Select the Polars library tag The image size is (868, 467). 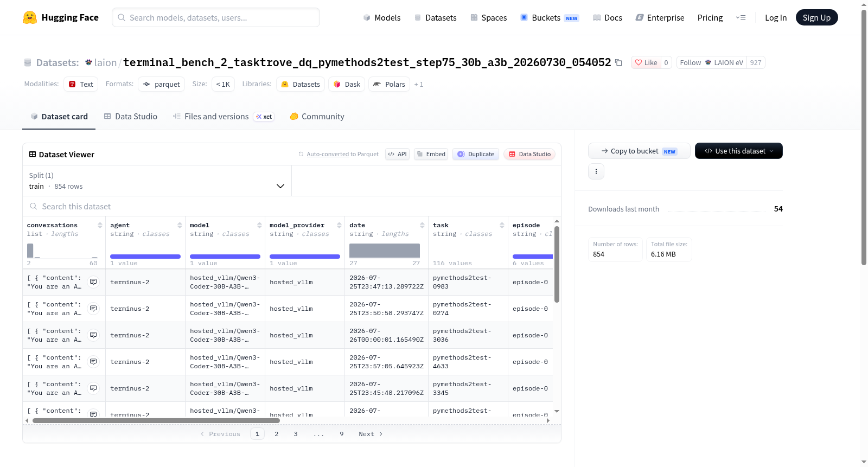tap(390, 84)
